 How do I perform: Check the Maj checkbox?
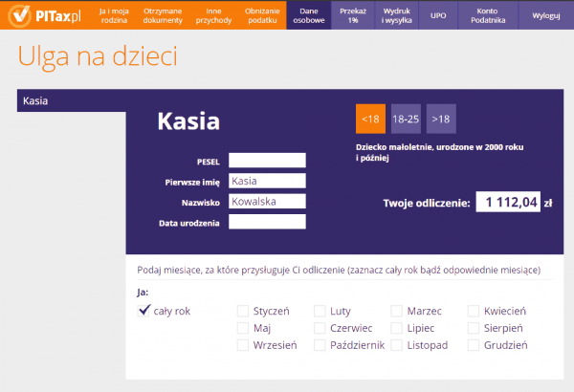click(243, 328)
